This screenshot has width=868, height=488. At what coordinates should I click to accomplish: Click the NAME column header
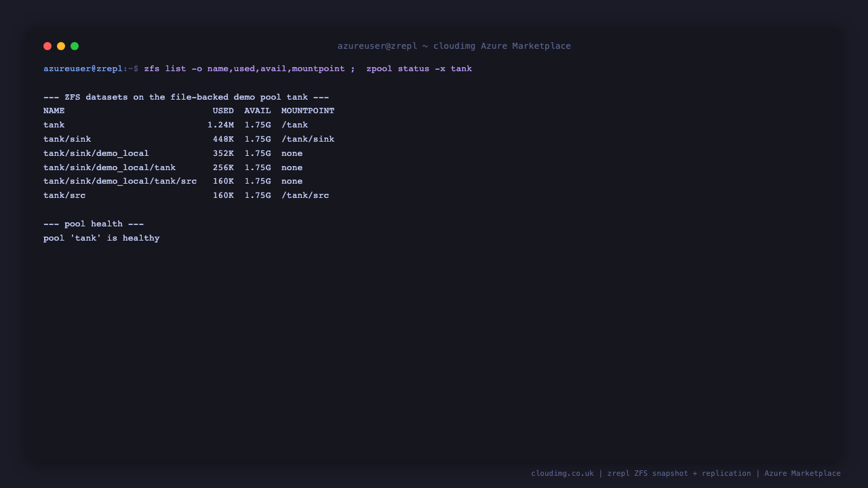pyautogui.click(x=54, y=111)
